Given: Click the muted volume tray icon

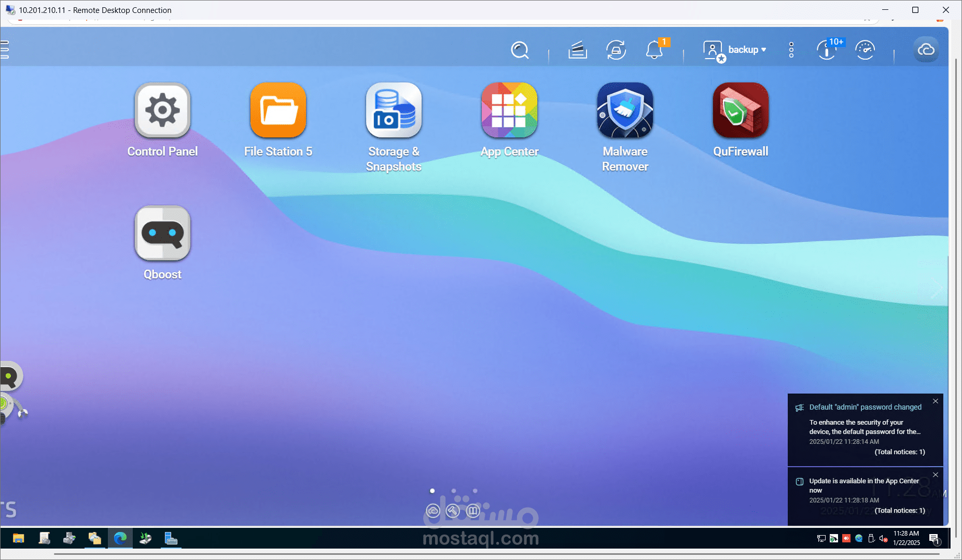Looking at the screenshot, I should coord(883,539).
